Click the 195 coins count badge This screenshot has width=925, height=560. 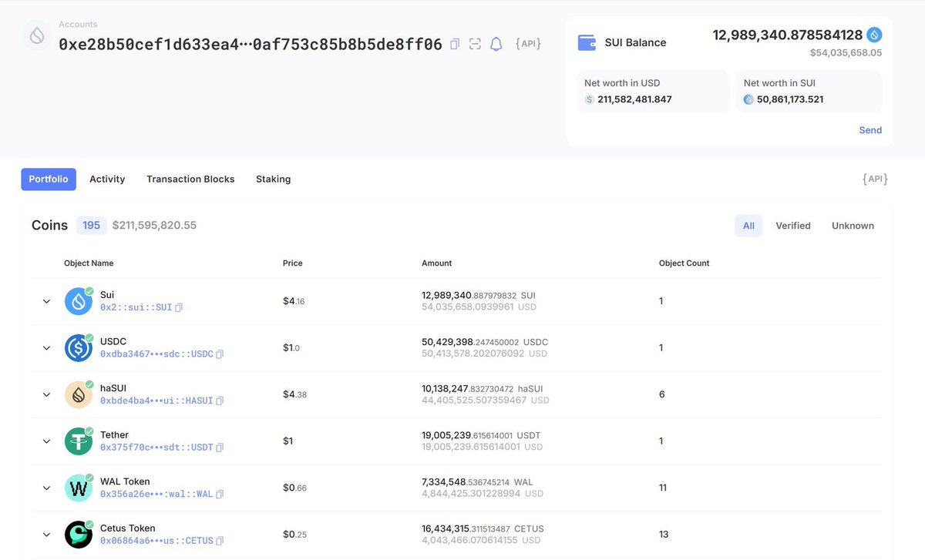[x=91, y=225]
